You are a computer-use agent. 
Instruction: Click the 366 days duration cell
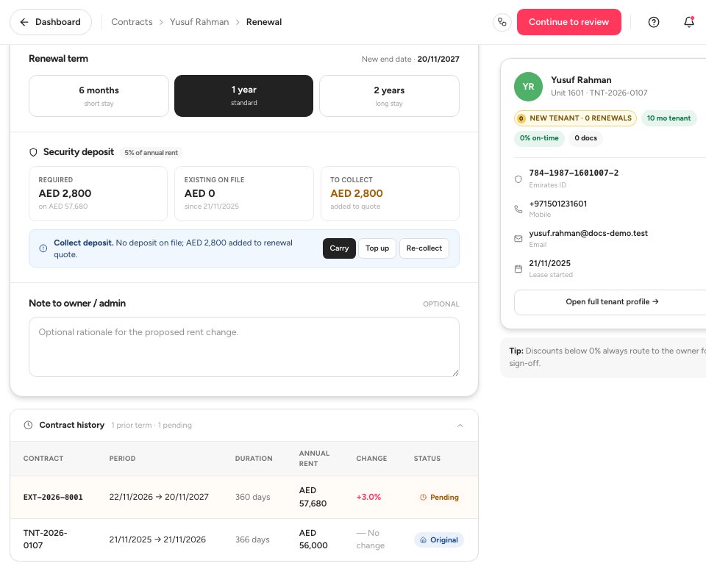pos(252,539)
